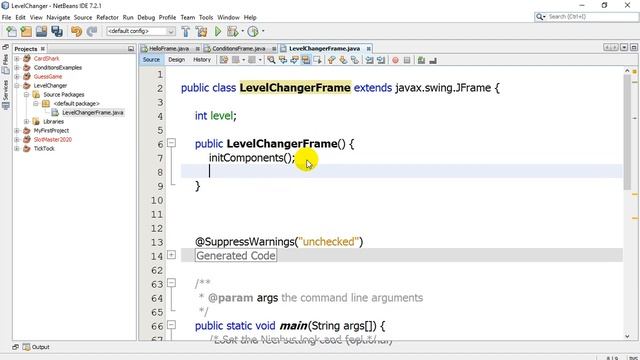Image resolution: width=640 pixels, height=360 pixels.
Task: Click the Find Selection magnifier icon
Action: tap(271, 60)
